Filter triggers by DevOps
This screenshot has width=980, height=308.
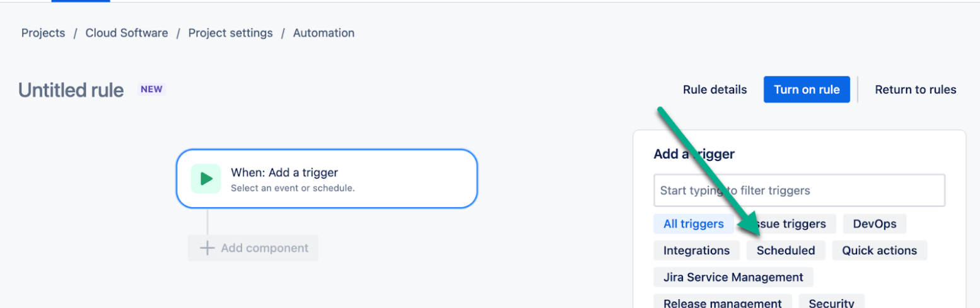click(874, 224)
